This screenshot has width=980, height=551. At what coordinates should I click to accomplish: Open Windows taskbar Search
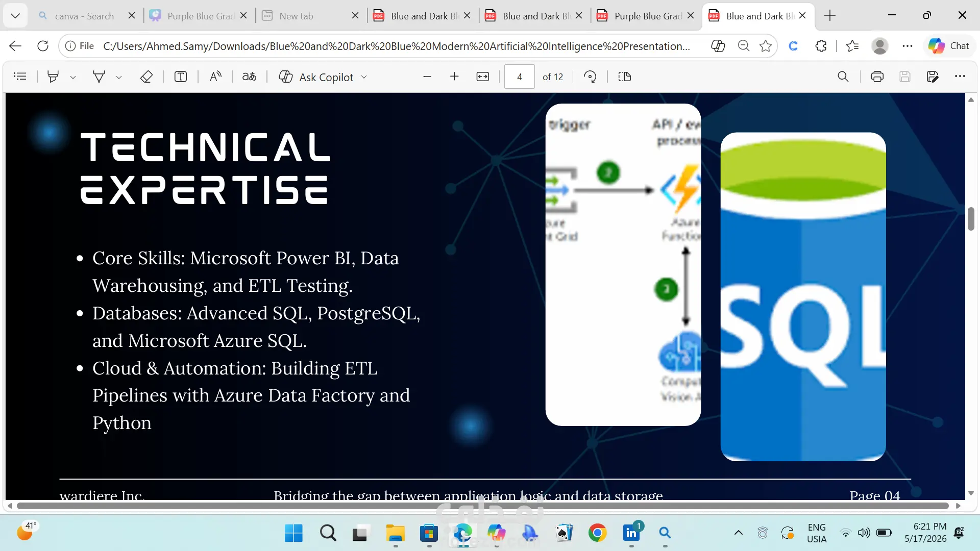coord(328,533)
